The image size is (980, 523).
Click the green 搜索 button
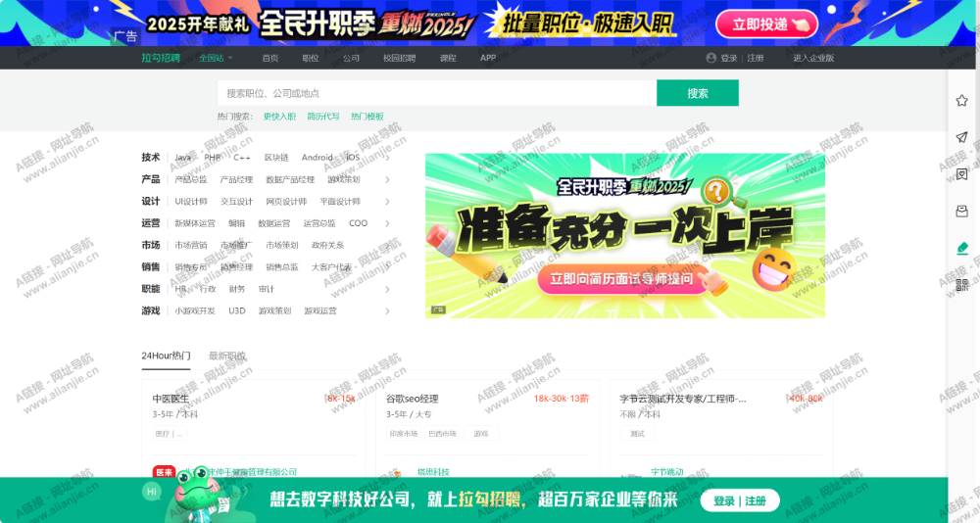coord(698,93)
